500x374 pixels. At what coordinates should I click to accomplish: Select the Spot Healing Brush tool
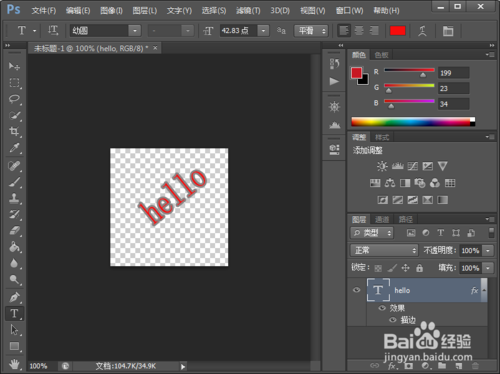[x=14, y=166]
